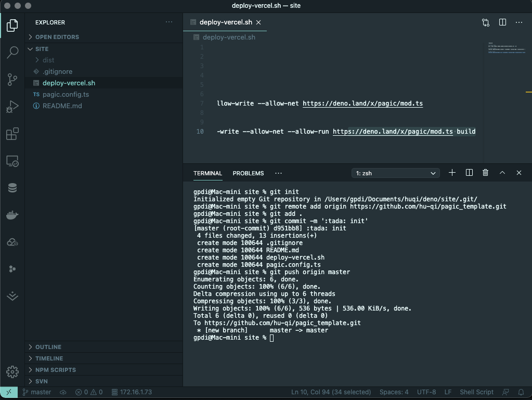532x400 pixels.
Task: Split the terminal
Action: point(469,173)
